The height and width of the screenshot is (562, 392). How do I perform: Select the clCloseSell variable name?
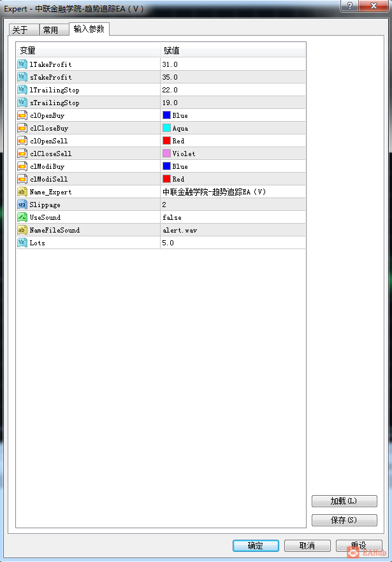tap(50, 154)
